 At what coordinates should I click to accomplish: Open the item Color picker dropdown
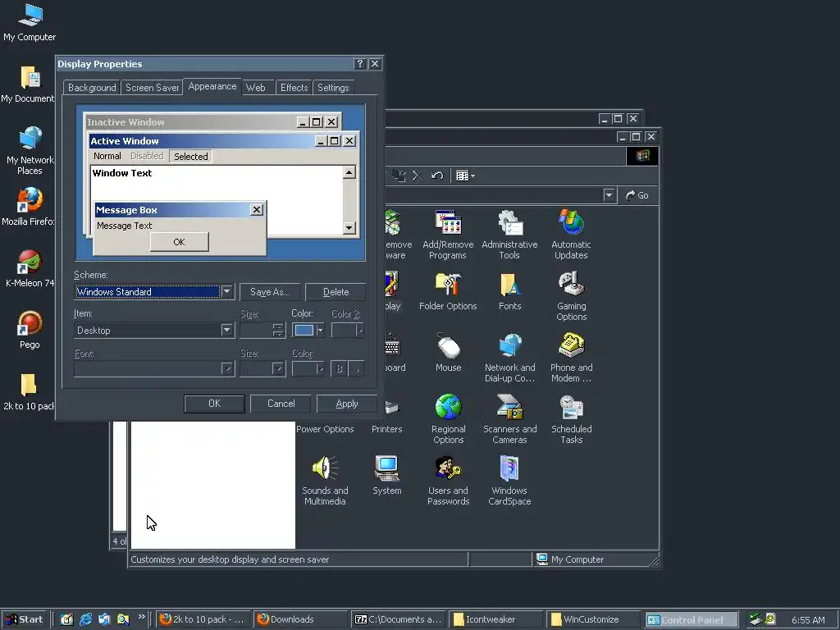[308, 330]
